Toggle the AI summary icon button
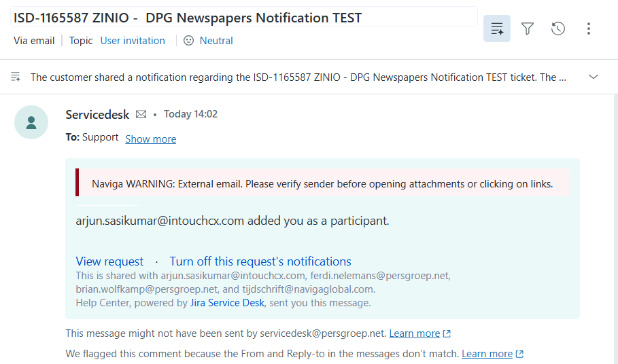 tap(496, 29)
